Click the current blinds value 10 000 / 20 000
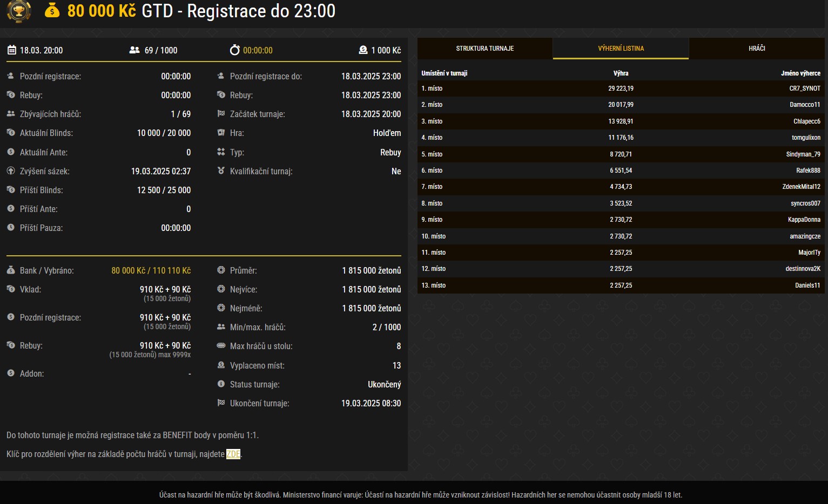The width and height of the screenshot is (828, 504). click(x=164, y=133)
